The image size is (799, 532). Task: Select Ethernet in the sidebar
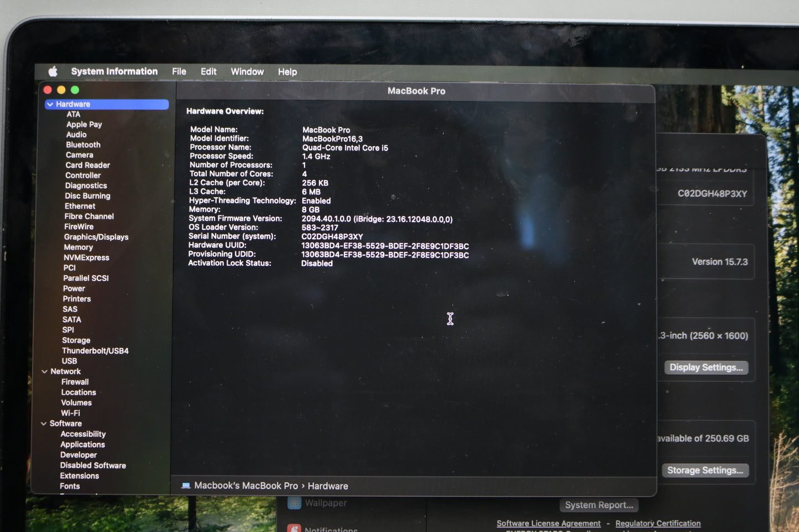(80, 206)
